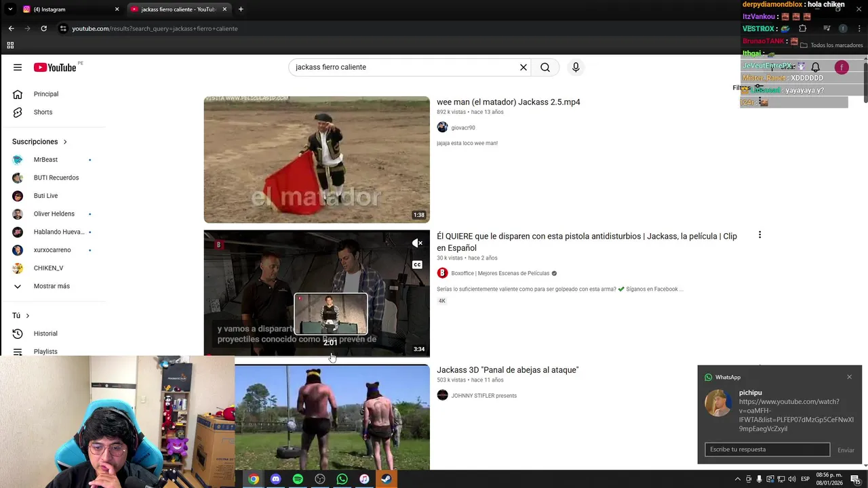The image size is (868, 488).
Task: Open Chrome from the taskbar
Action: pos(254,479)
